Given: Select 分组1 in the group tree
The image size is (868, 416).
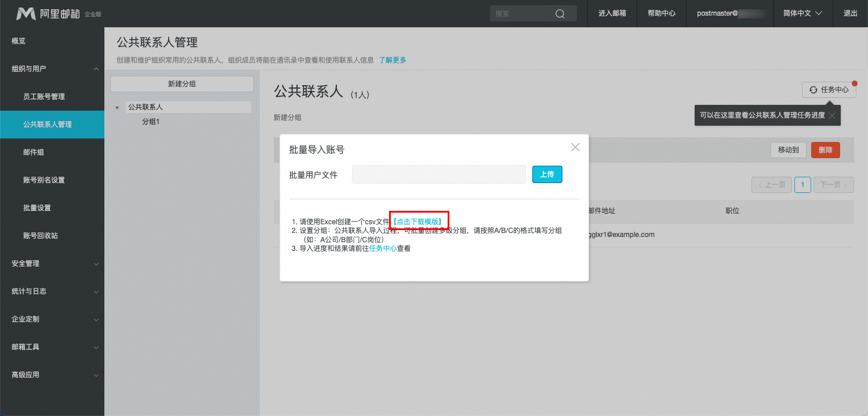Looking at the screenshot, I should pos(151,122).
